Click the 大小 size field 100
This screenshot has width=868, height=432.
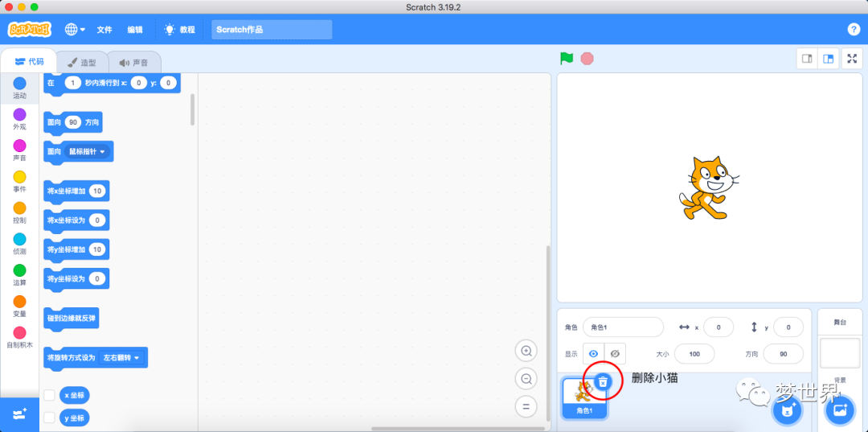pos(694,354)
